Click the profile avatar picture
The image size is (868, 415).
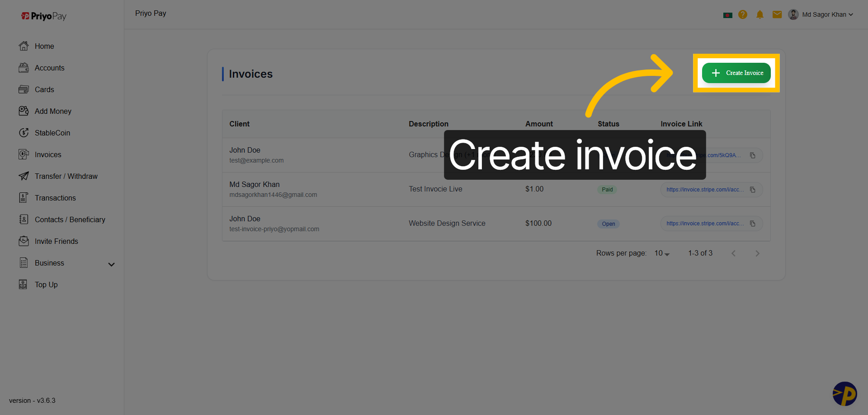pyautogui.click(x=793, y=14)
